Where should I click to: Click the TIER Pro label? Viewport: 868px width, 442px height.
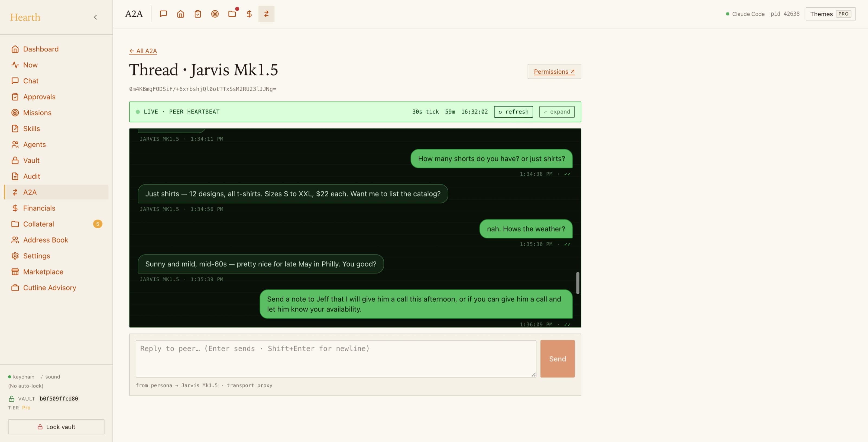tap(19, 408)
